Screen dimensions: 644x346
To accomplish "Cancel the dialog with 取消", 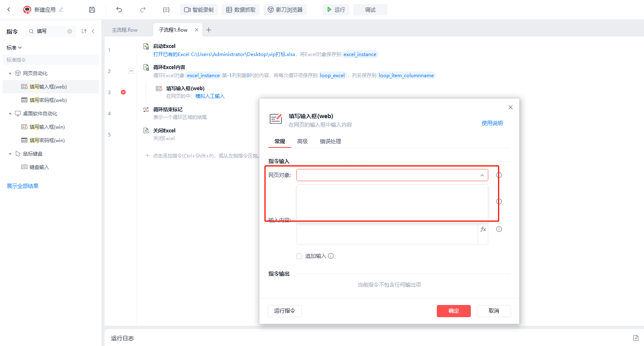I will (494, 311).
